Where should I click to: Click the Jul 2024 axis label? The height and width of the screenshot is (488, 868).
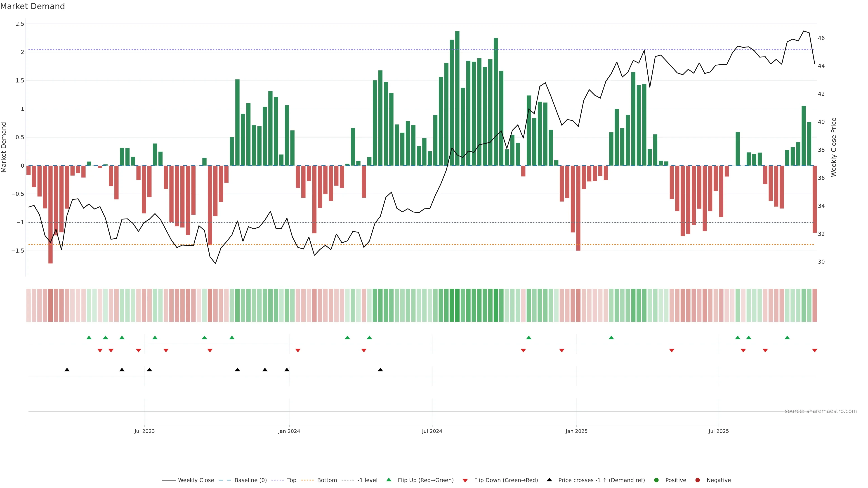pos(432,431)
